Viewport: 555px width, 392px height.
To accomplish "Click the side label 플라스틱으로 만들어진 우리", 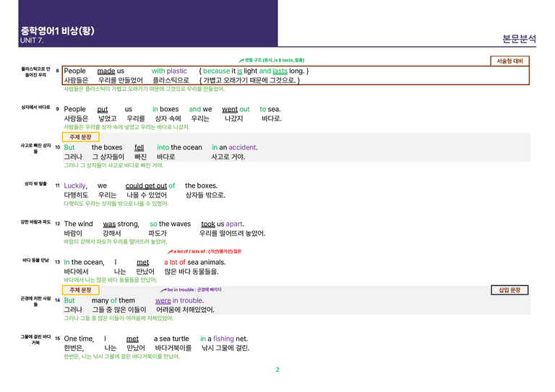I will (35, 71).
